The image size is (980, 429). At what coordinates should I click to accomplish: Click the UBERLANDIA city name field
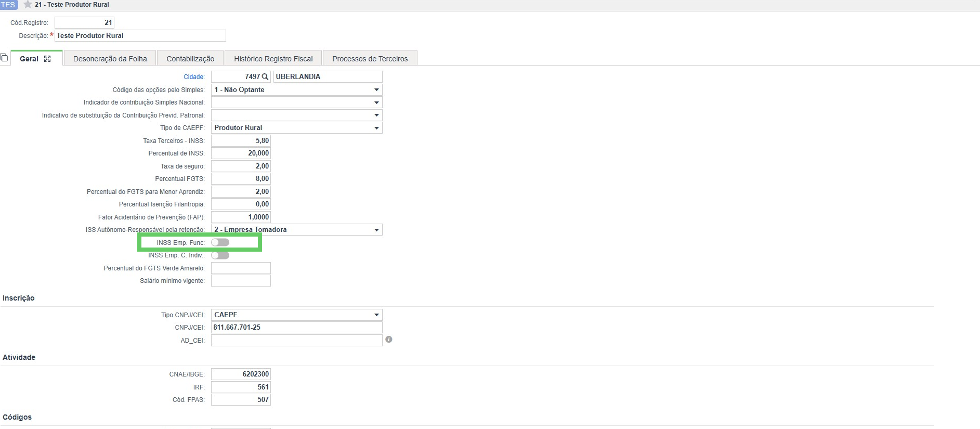[328, 76]
